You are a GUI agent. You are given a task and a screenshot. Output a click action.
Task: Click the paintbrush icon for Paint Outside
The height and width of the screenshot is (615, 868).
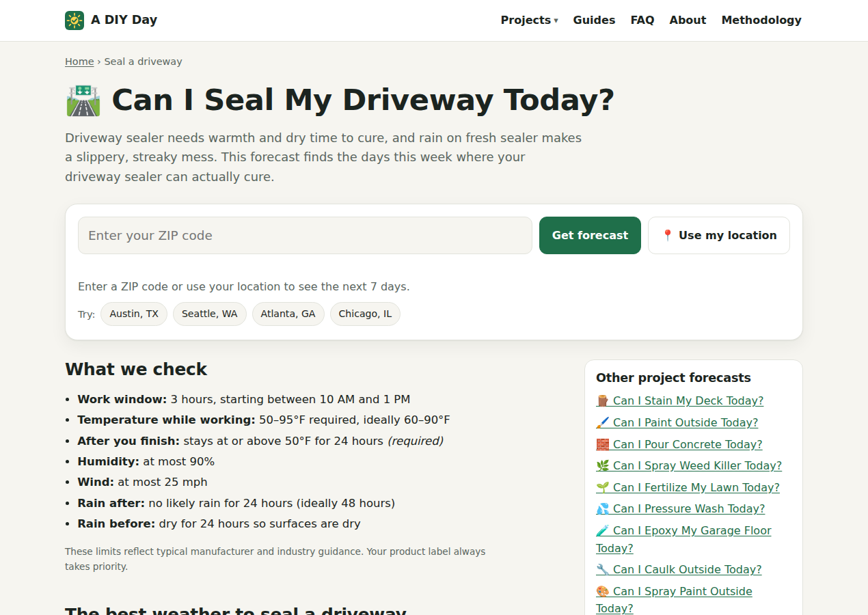602,423
